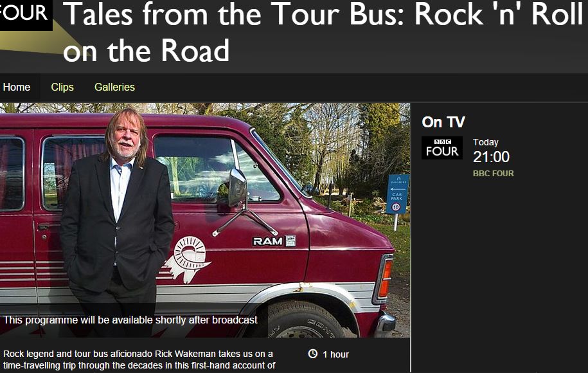
Task: Click the 21:00 broadcast time
Action: [x=491, y=157]
